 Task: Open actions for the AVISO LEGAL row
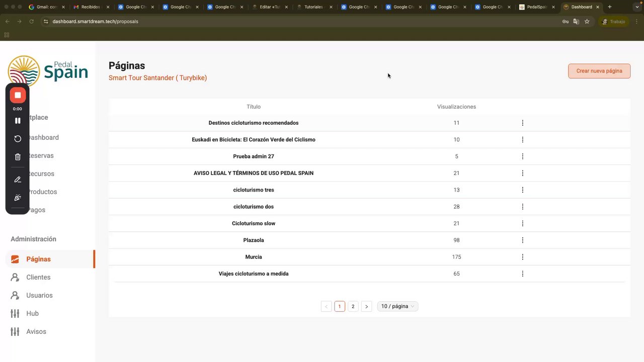click(x=522, y=173)
